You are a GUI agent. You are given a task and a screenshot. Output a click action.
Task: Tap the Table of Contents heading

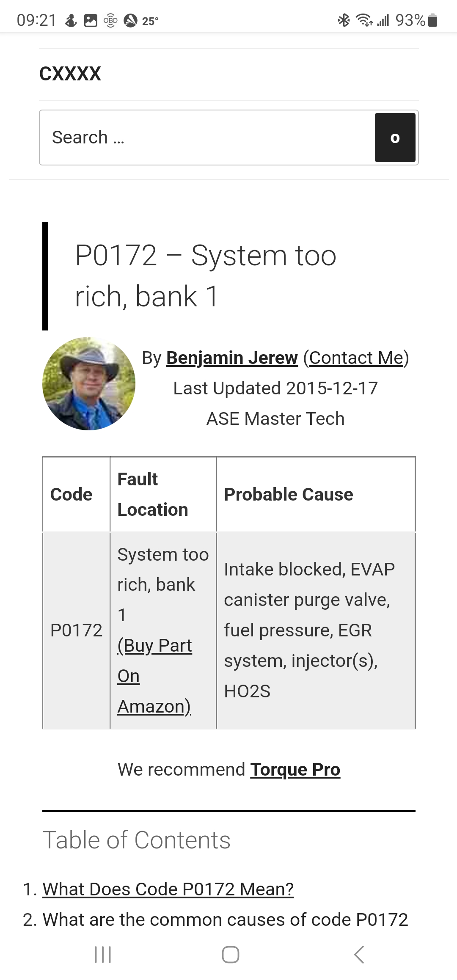click(x=137, y=840)
